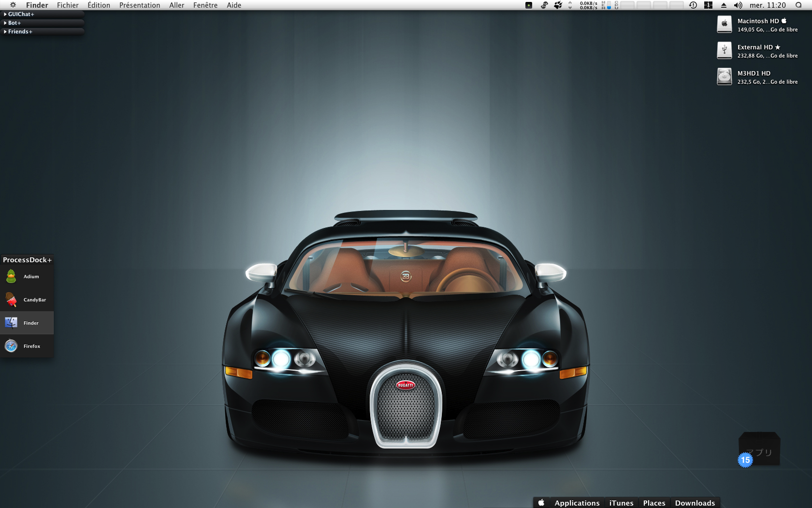Screen dimensions: 812x508
Task: Open the Fichier menu
Action: click(68, 5)
